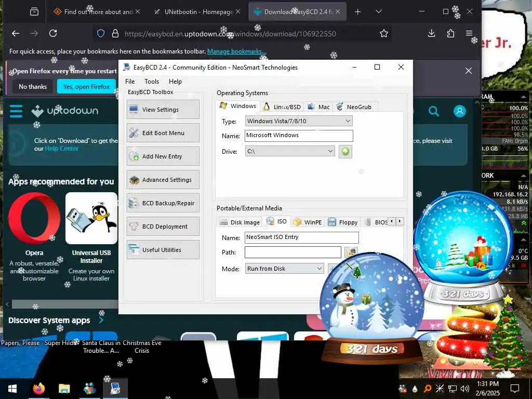Click the Help Center link
Viewport: 532px width, 399px height.
[61, 149]
